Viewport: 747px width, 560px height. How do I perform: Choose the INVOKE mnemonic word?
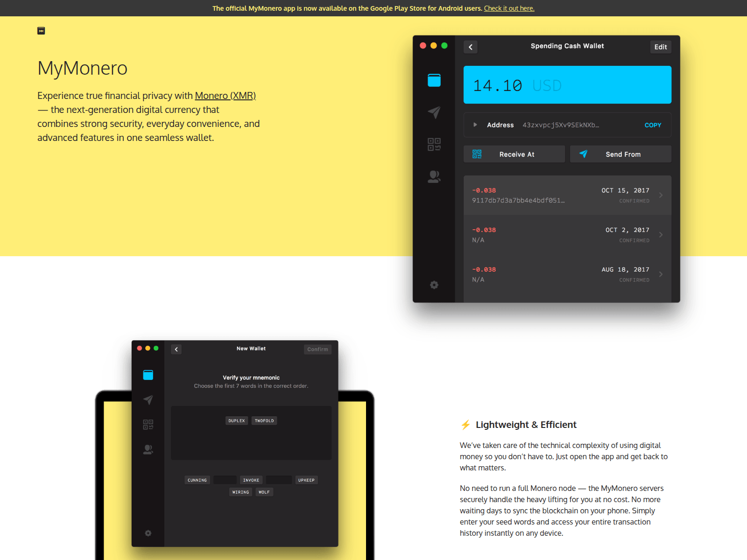251,480
